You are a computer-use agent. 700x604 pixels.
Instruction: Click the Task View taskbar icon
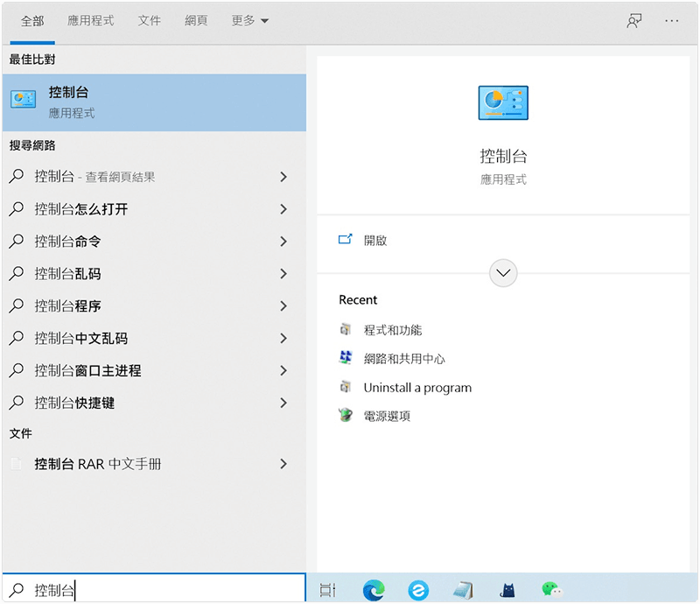(x=327, y=590)
